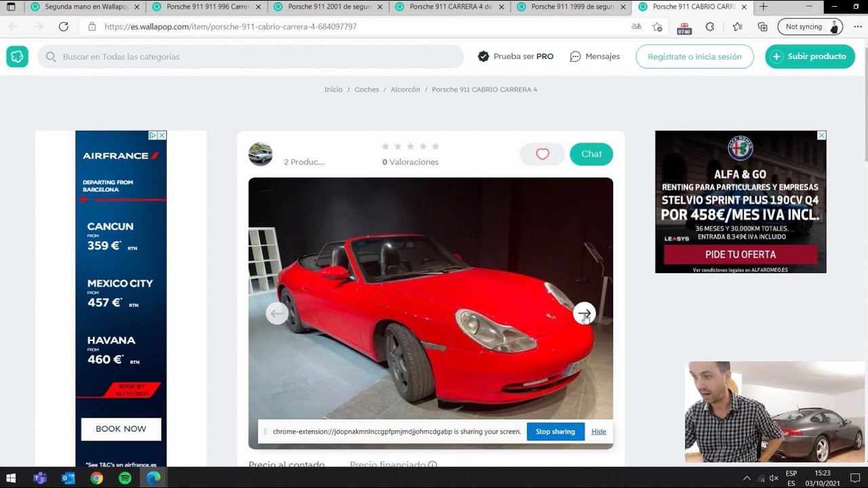
Task: Open 'Mensajes' in the header
Action: pos(595,56)
